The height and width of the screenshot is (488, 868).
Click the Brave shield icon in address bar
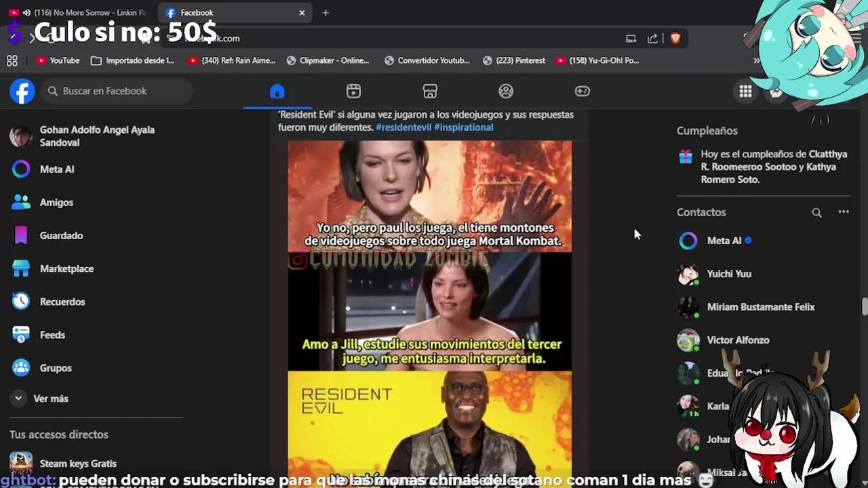[675, 39]
